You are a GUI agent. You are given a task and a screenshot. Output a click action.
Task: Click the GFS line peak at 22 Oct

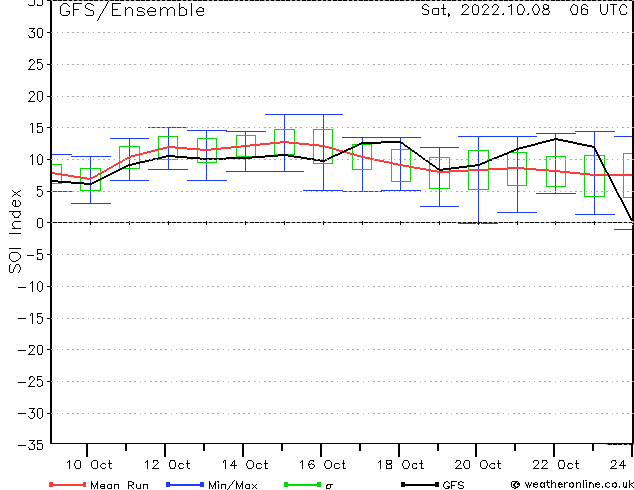pyautogui.click(x=556, y=139)
